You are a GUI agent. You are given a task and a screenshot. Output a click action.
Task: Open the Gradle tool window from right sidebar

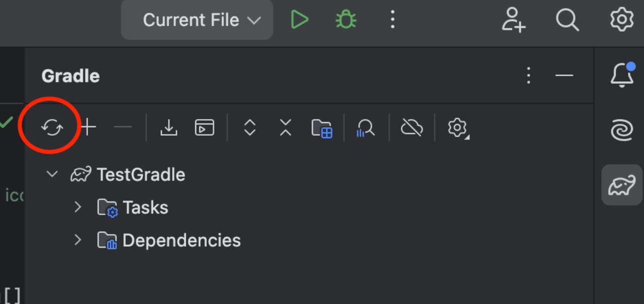(x=622, y=185)
